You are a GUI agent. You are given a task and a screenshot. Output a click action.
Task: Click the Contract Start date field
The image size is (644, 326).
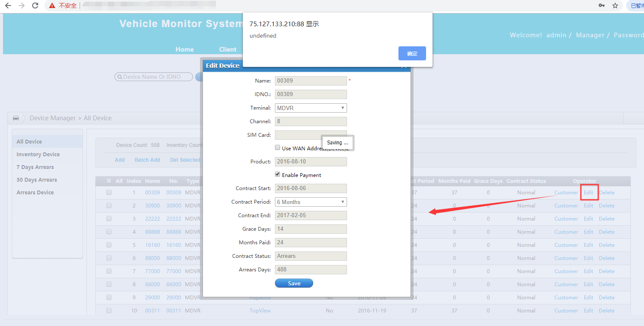311,188
